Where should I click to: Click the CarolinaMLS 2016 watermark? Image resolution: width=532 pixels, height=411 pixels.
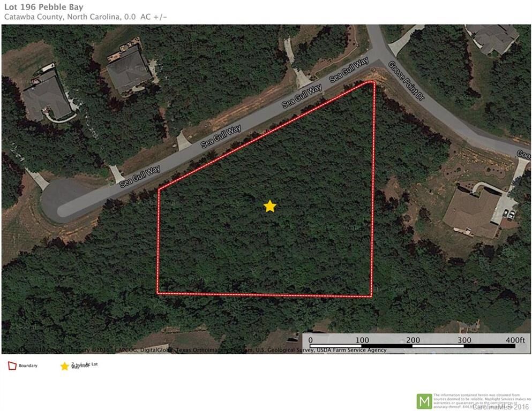tap(500, 407)
